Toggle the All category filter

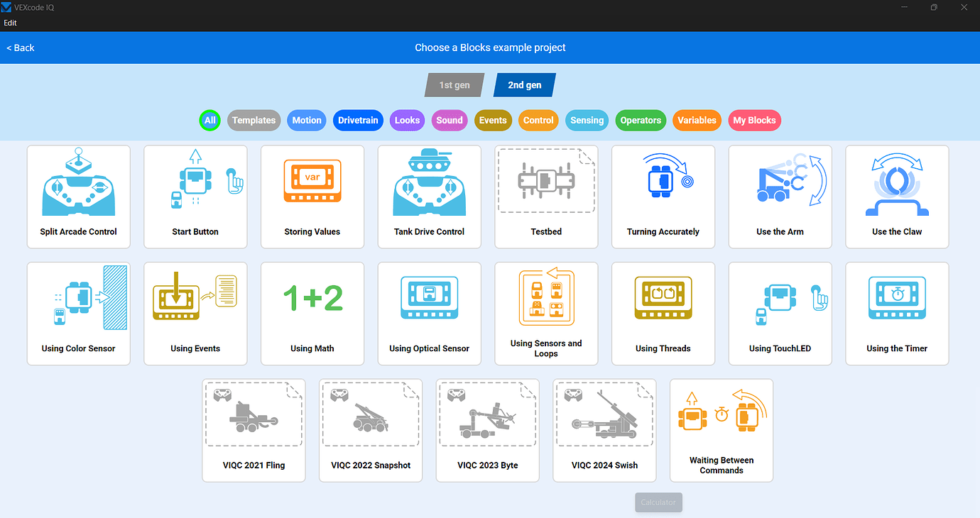tap(209, 120)
